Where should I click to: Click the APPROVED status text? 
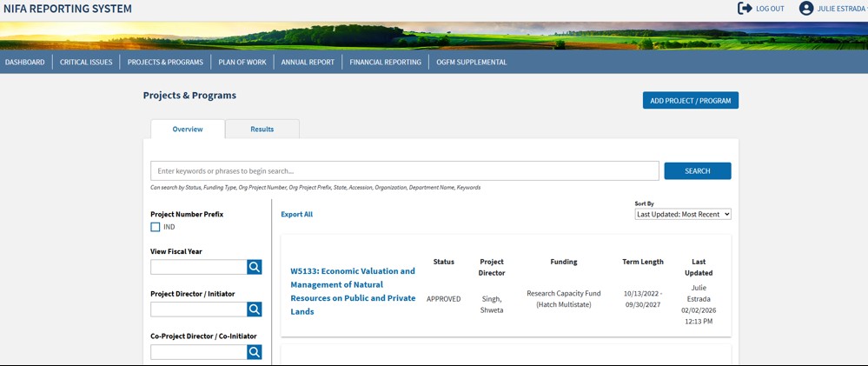(443, 299)
